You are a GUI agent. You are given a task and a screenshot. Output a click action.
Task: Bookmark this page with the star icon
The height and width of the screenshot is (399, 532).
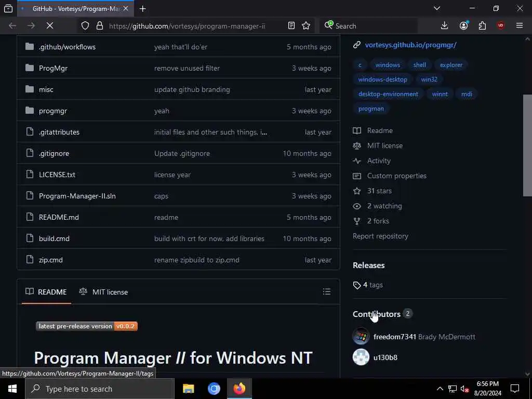coord(306,26)
